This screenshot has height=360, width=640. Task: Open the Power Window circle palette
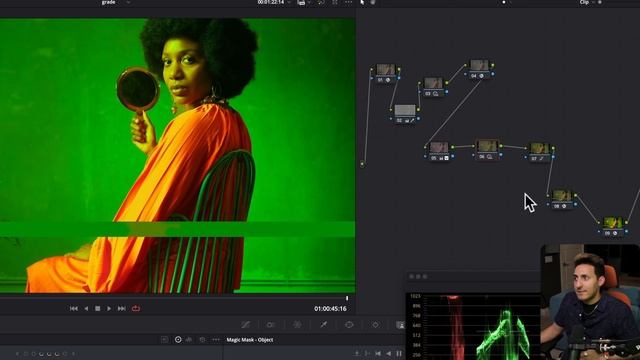pos(349,325)
